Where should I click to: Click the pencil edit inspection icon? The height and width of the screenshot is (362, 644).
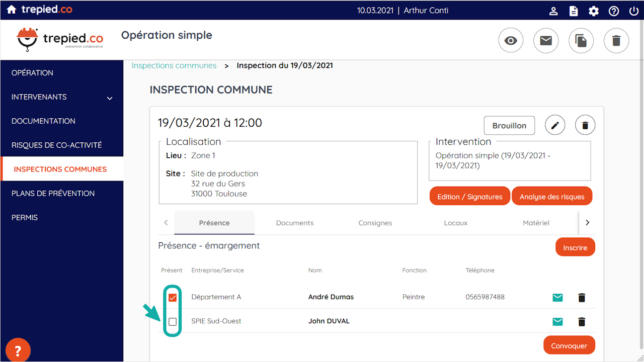click(555, 125)
